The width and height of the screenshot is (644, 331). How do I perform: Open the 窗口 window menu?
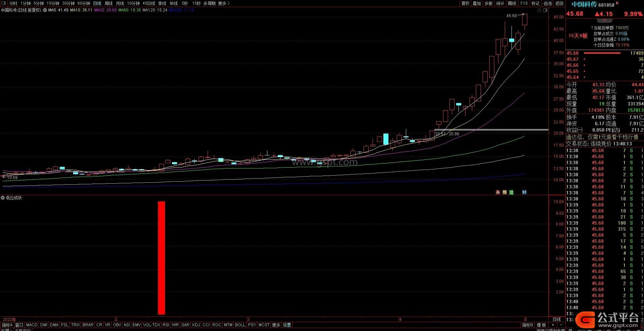click(19, 325)
